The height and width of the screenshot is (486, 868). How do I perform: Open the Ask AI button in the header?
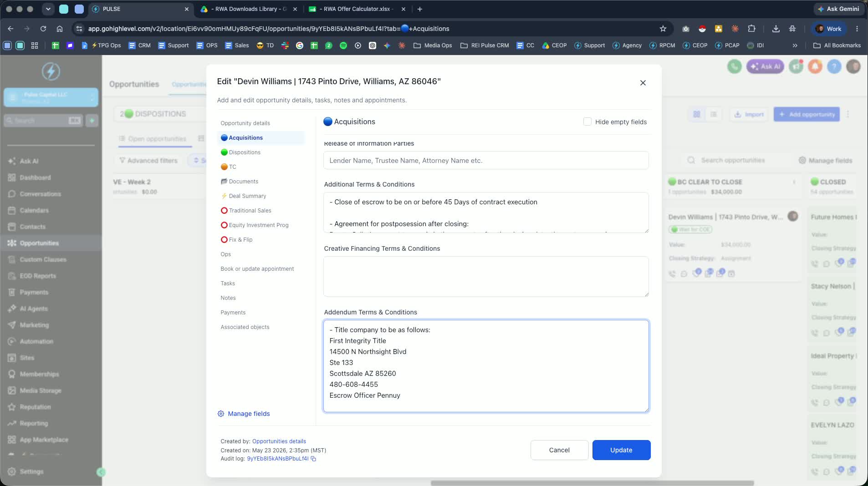point(765,66)
